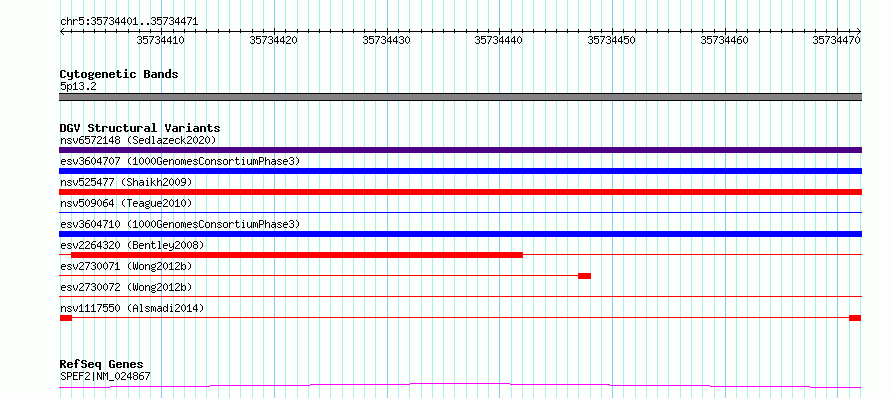Click the thin blue nsv509064 variant line
The height and width of the screenshot is (398, 890).
coord(460,212)
